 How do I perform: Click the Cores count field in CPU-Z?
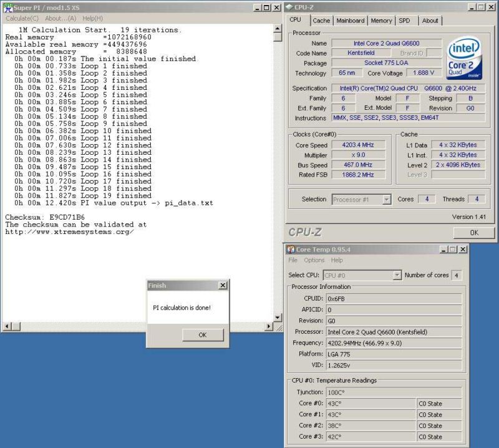427,199
